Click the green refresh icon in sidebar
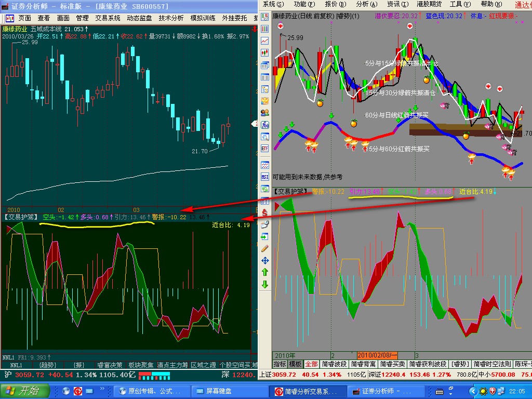This screenshot has width=532, height=399. (x=264, y=189)
